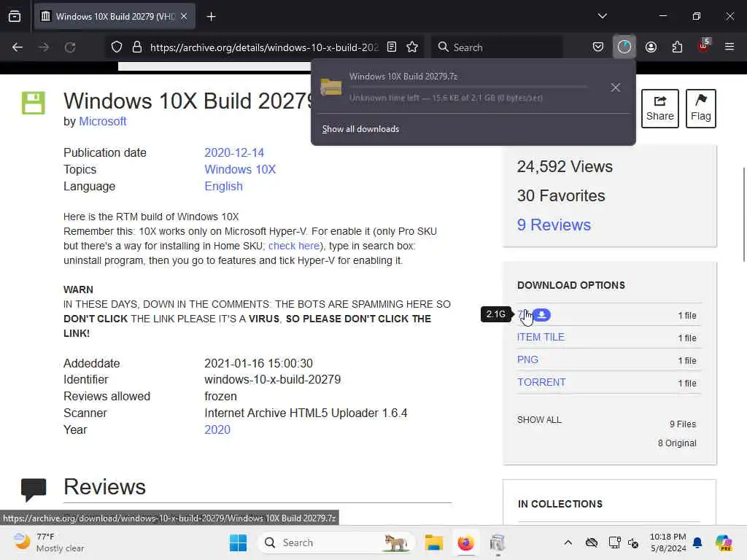Open File Explorer from taskbar
Screen dimensions: 747x560
tap(434, 542)
